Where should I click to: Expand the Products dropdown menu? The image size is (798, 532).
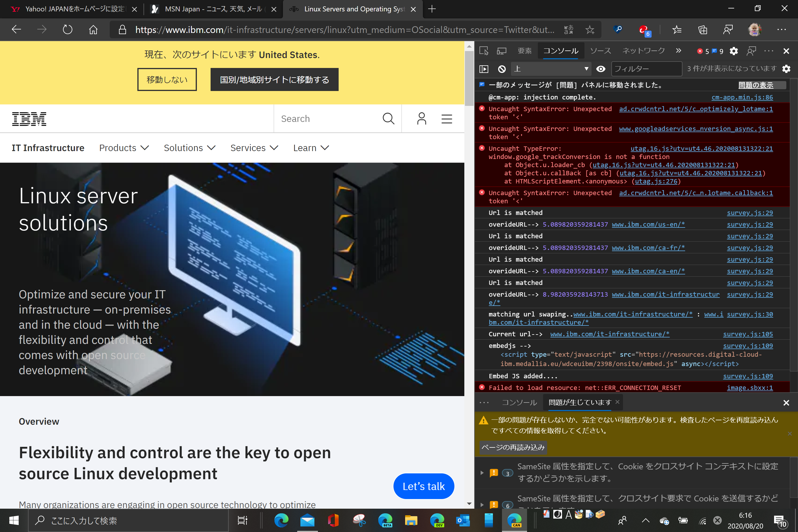pos(124,148)
